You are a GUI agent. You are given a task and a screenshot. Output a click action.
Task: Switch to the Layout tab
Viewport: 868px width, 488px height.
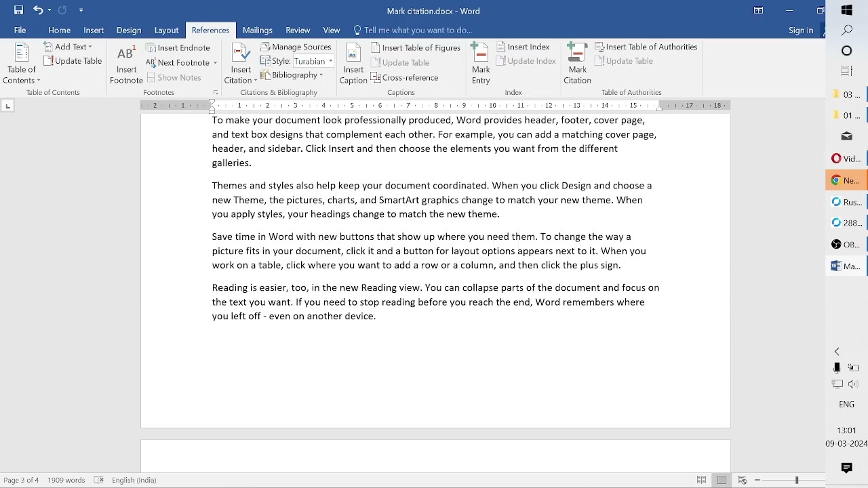click(x=166, y=30)
